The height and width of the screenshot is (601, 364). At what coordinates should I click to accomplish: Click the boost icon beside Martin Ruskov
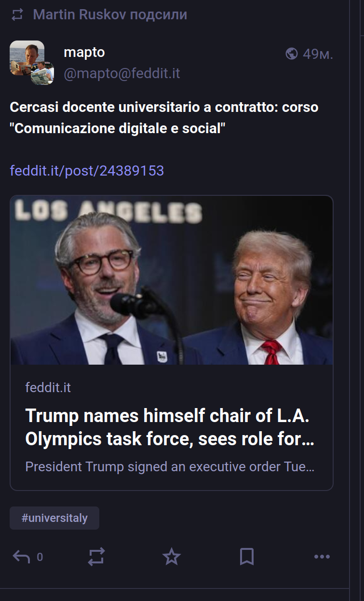[17, 15]
